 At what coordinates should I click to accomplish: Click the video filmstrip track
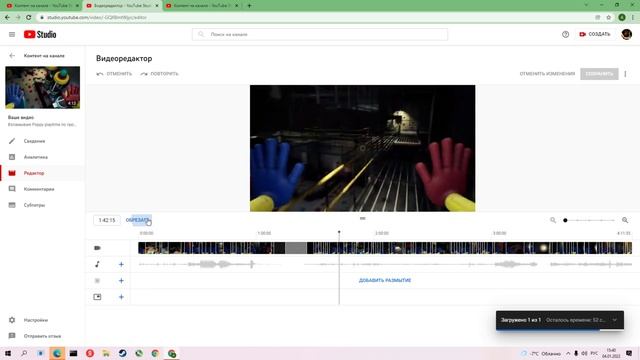tap(385, 248)
